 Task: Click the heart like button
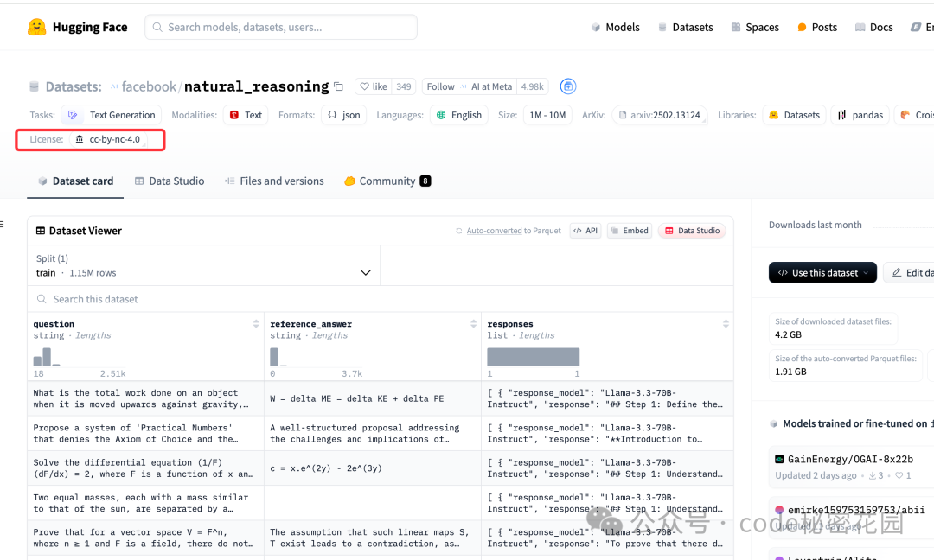(x=374, y=86)
